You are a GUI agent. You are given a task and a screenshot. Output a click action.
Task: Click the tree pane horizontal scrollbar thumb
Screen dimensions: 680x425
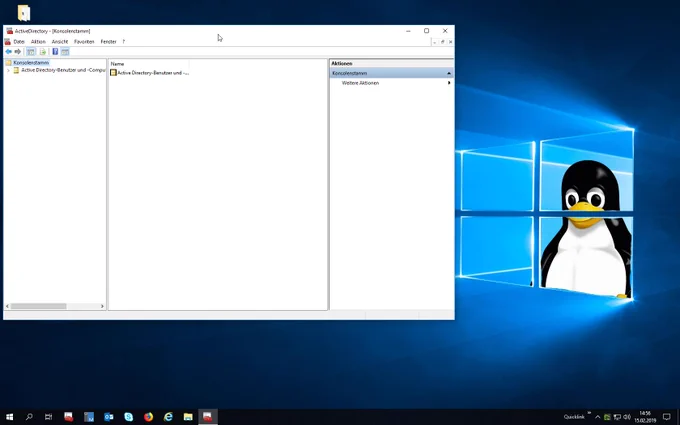click(x=38, y=306)
